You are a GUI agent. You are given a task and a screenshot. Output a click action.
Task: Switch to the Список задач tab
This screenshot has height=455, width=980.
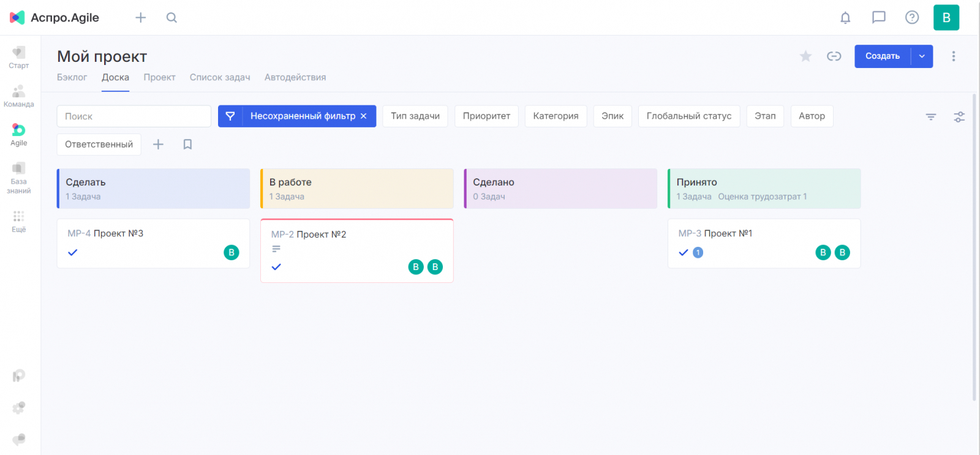click(220, 78)
